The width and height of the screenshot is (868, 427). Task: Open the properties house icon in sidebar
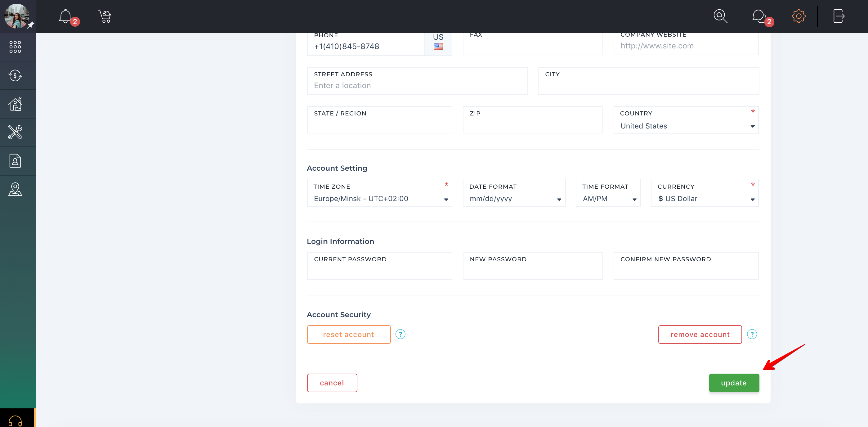(x=15, y=104)
